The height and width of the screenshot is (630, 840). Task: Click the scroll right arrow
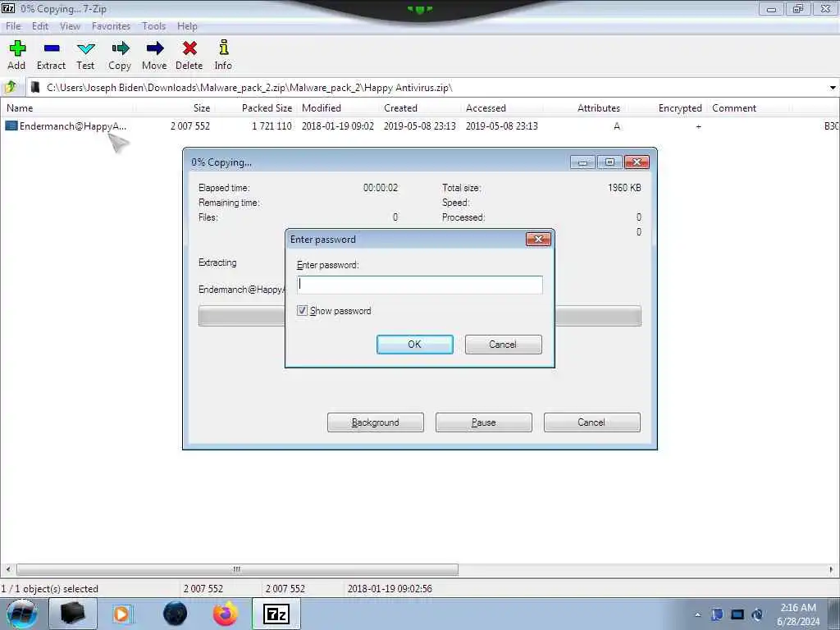click(832, 569)
